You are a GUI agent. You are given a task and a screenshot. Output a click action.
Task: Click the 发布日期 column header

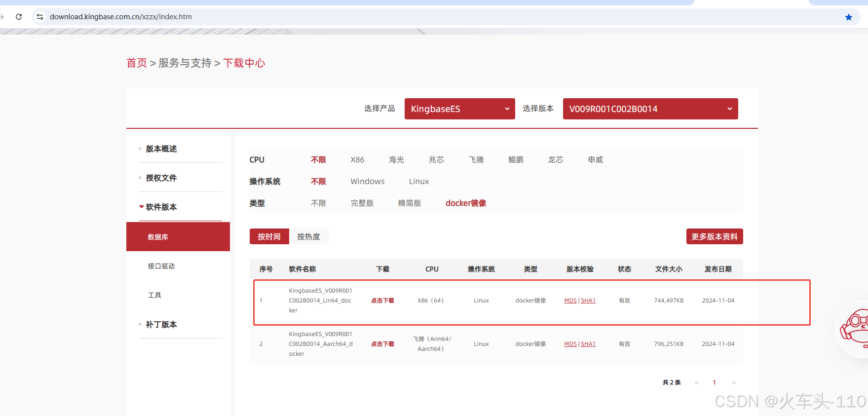click(718, 269)
